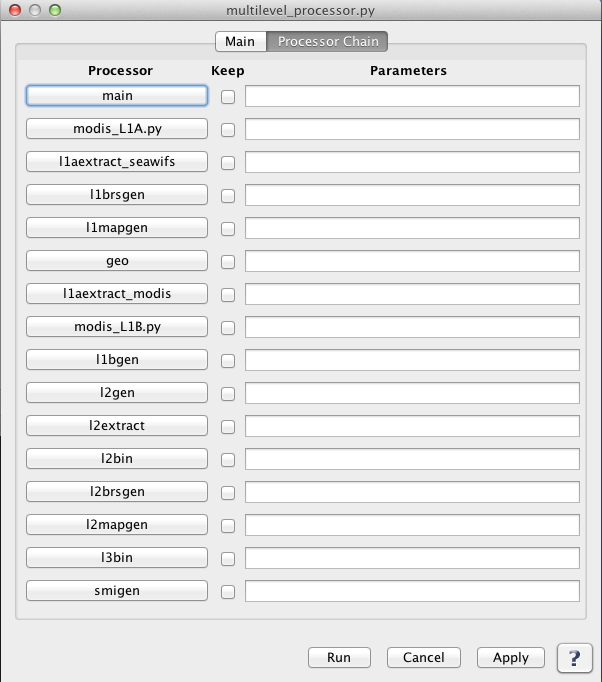Check Keep box for modis_L1A.py
Viewport: 602px width, 682px height.
228,130
